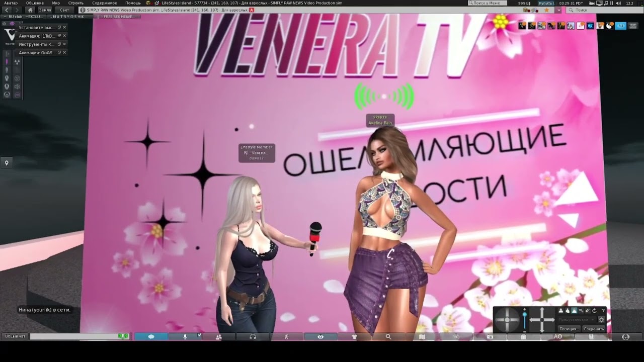Click the parcel info icon in address bar
This screenshot has width=644, height=362.
pyautogui.click(x=83, y=10)
